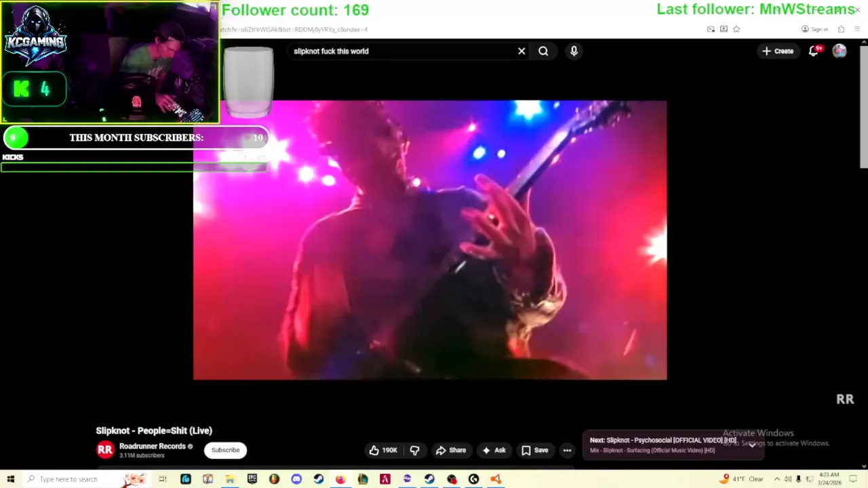Click the browser Sign in button
Screen dimensions: 868x488
814,29
